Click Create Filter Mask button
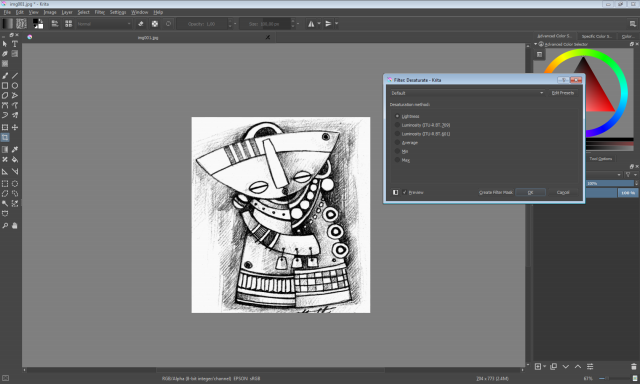640x384 pixels. coord(496,192)
